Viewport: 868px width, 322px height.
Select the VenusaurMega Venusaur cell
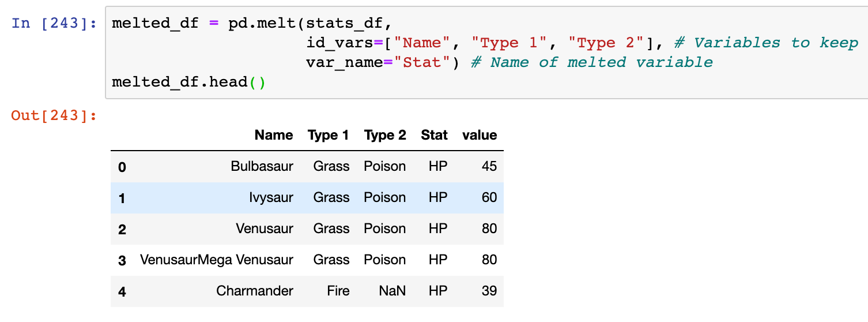(x=217, y=260)
